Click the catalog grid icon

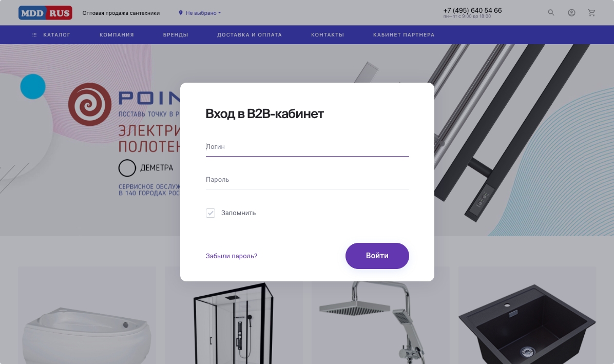coord(34,35)
